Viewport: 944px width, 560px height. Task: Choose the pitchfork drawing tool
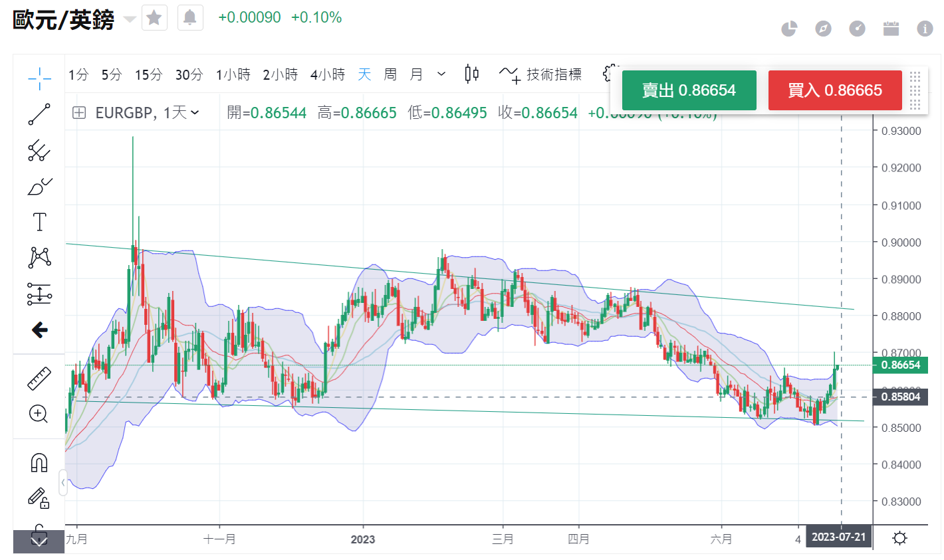click(x=39, y=151)
